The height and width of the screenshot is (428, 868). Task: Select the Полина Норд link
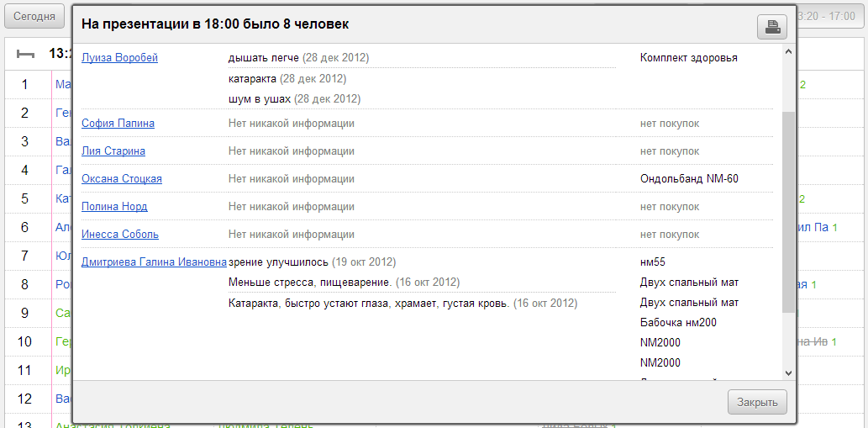point(114,207)
